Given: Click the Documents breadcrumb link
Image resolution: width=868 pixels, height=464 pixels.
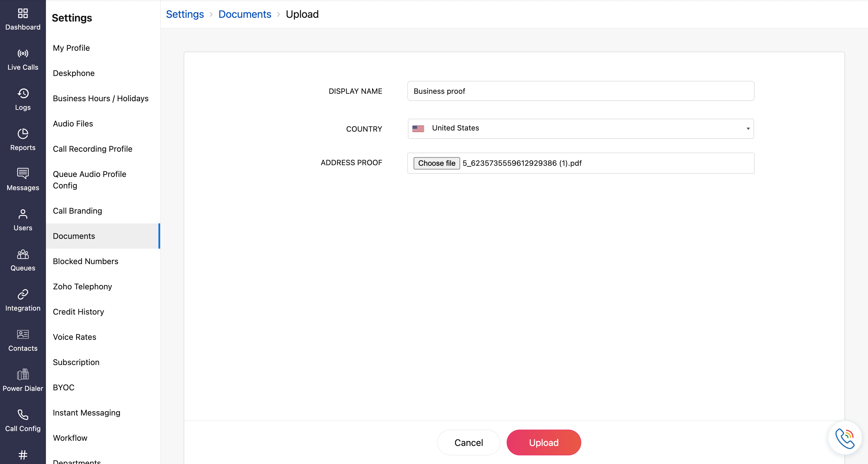Looking at the screenshot, I should click(x=245, y=14).
